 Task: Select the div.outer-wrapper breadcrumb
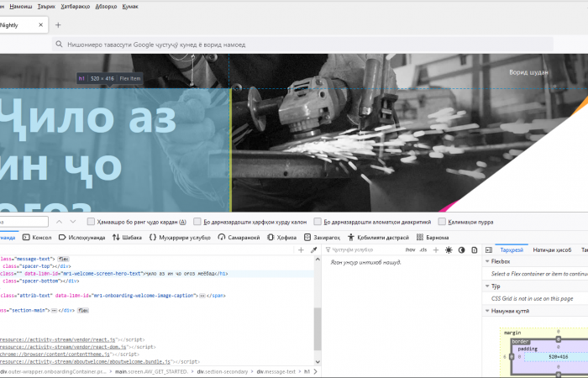pyautogui.click(x=53, y=371)
